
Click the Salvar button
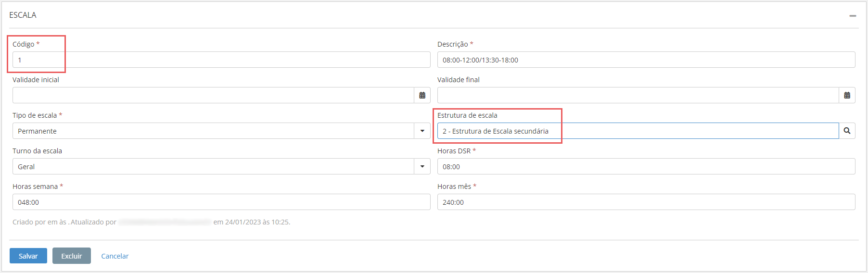[28, 256]
